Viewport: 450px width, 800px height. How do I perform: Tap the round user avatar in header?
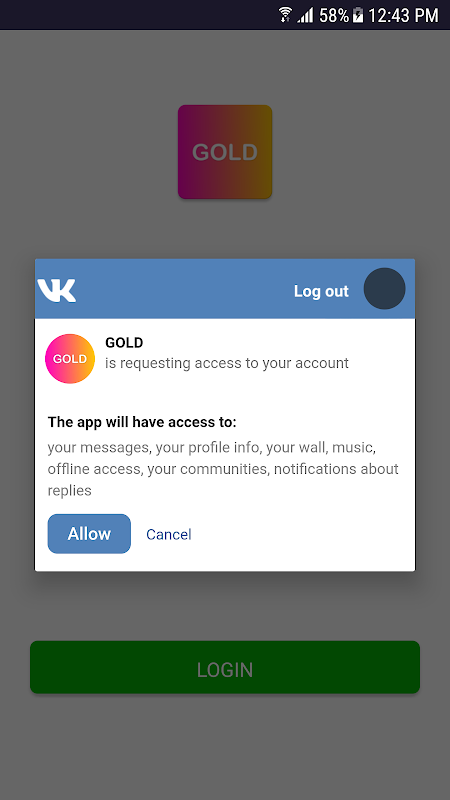tap(384, 288)
